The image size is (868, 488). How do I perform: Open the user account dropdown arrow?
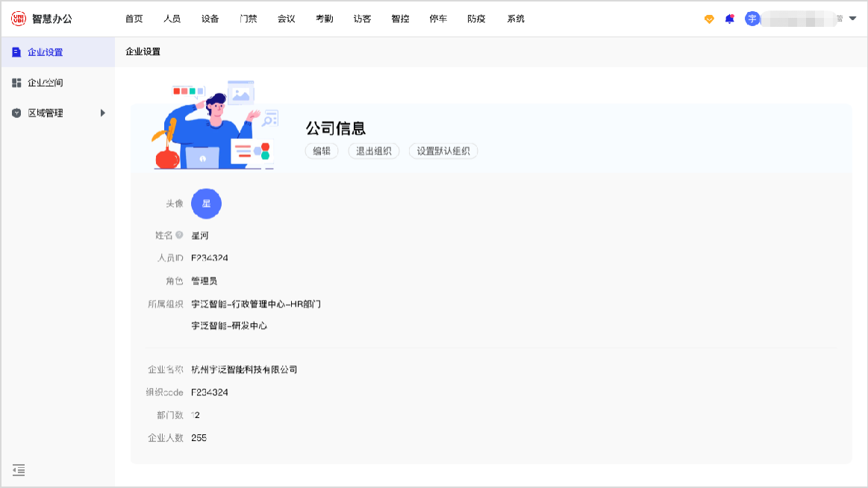[852, 19]
